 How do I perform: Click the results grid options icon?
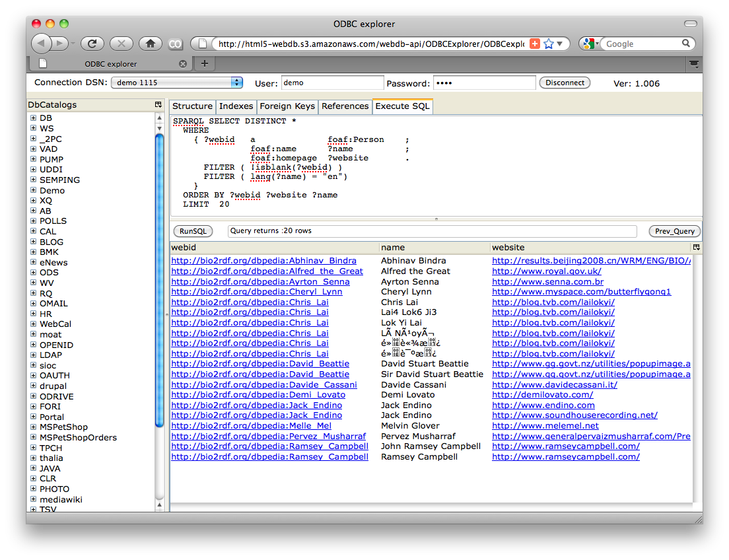[695, 247]
